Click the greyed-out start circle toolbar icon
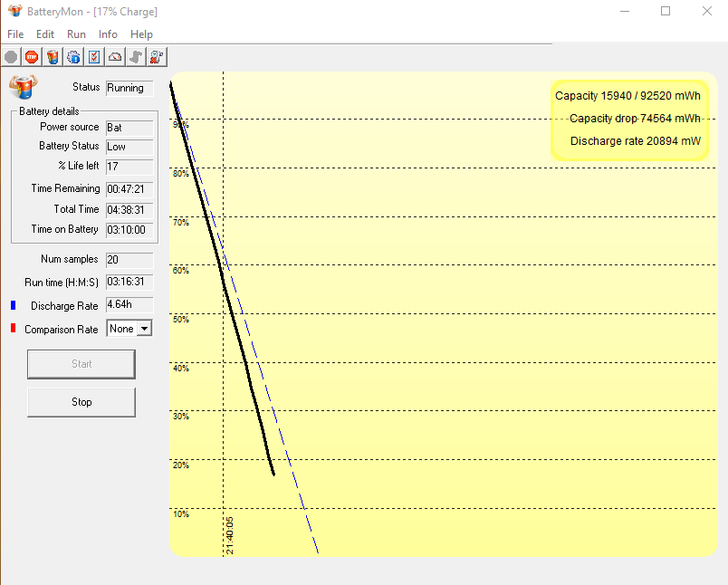 point(11,57)
